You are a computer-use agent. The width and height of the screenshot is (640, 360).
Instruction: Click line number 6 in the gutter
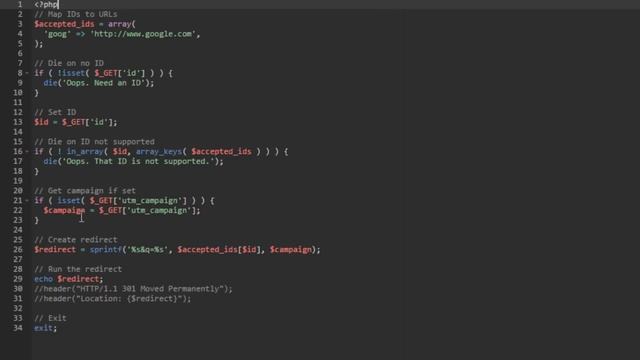click(20, 53)
